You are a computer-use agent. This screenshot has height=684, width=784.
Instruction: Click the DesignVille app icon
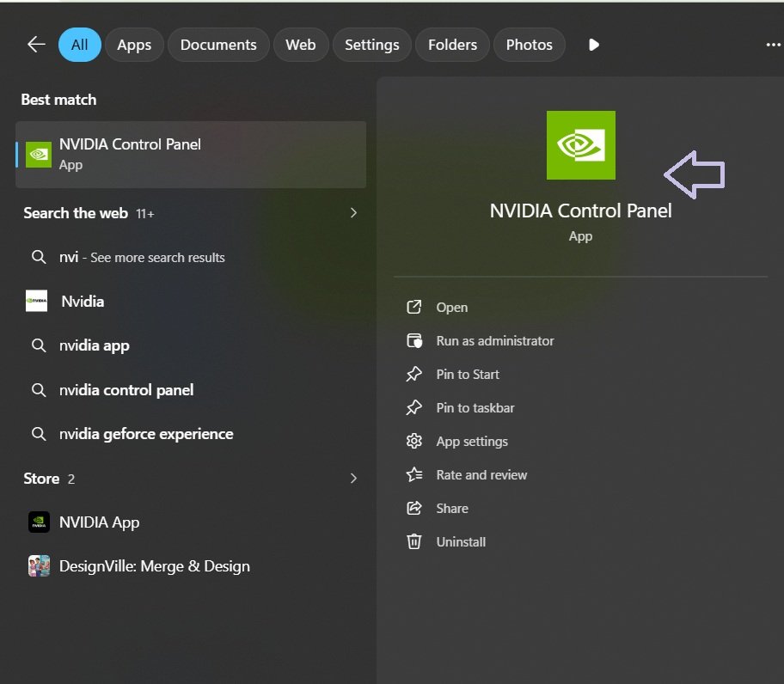(x=39, y=566)
